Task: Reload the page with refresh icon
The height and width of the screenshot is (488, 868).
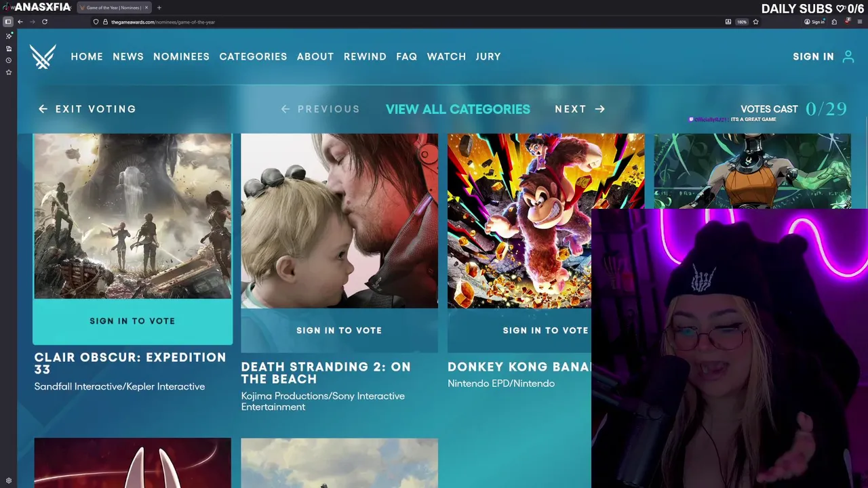Action: pos(45,22)
